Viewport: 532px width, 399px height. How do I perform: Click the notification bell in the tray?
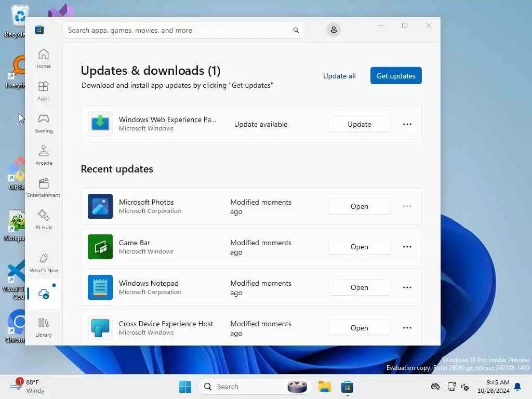pyautogui.click(x=517, y=387)
